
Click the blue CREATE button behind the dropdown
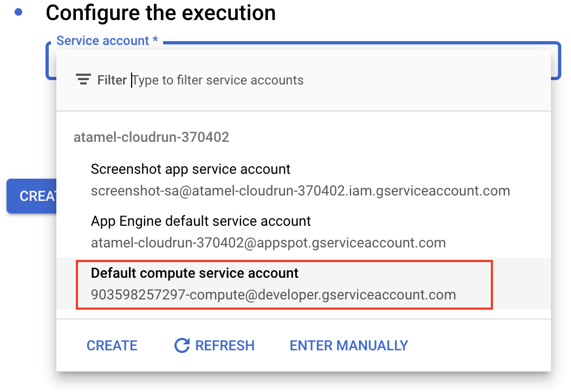pyautogui.click(x=31, y=195)
